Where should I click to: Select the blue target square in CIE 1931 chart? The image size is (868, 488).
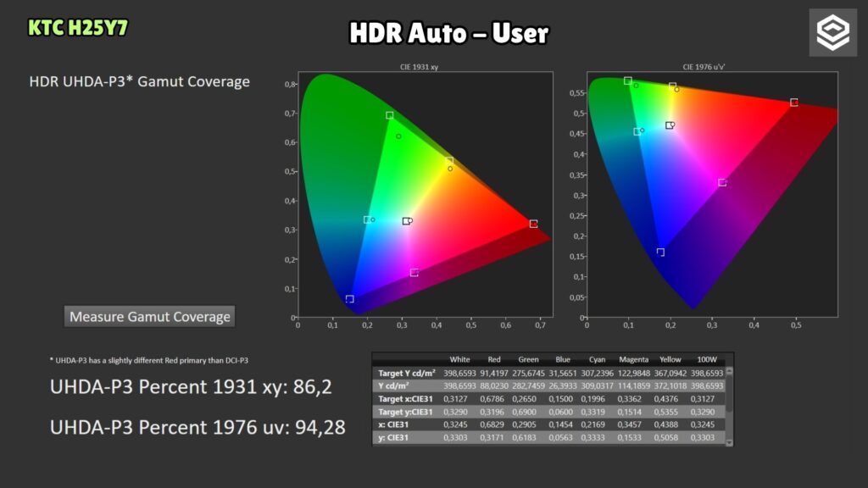click(349, 299)
